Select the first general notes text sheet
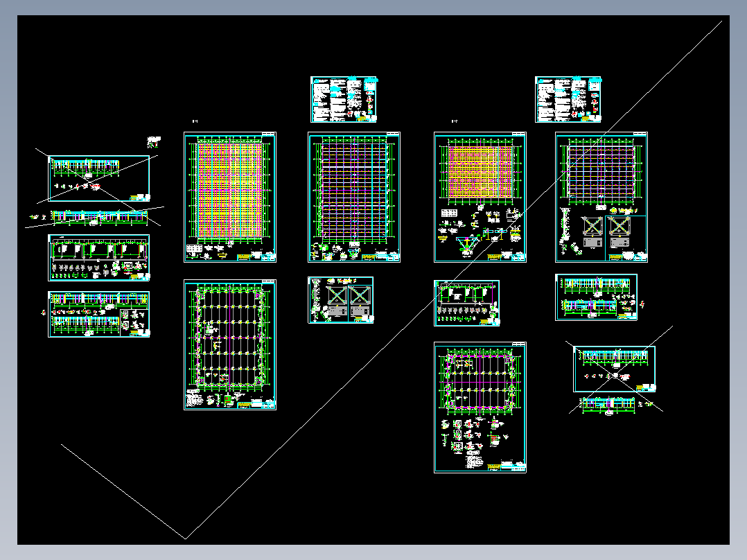747x560 pixels. [x=344, y=99]
